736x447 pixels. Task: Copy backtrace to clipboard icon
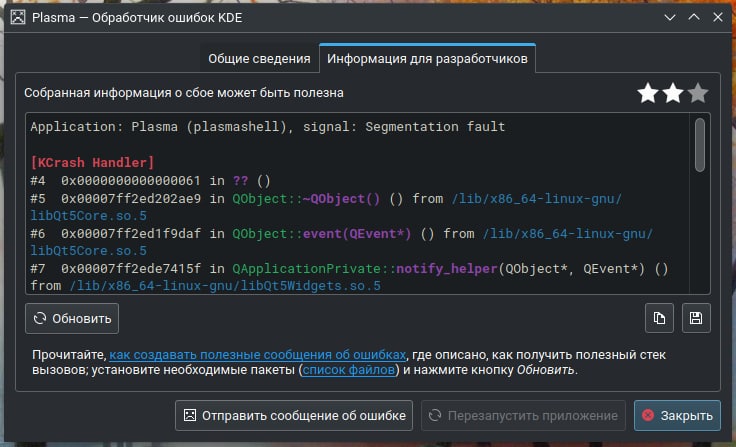659,318
